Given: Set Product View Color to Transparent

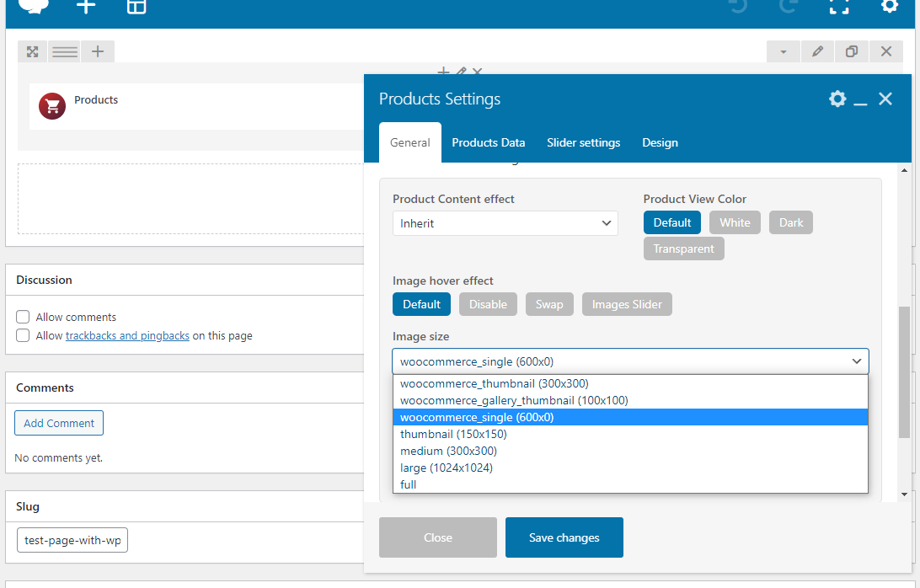Looking at the screenshot, I should point(683,249).
